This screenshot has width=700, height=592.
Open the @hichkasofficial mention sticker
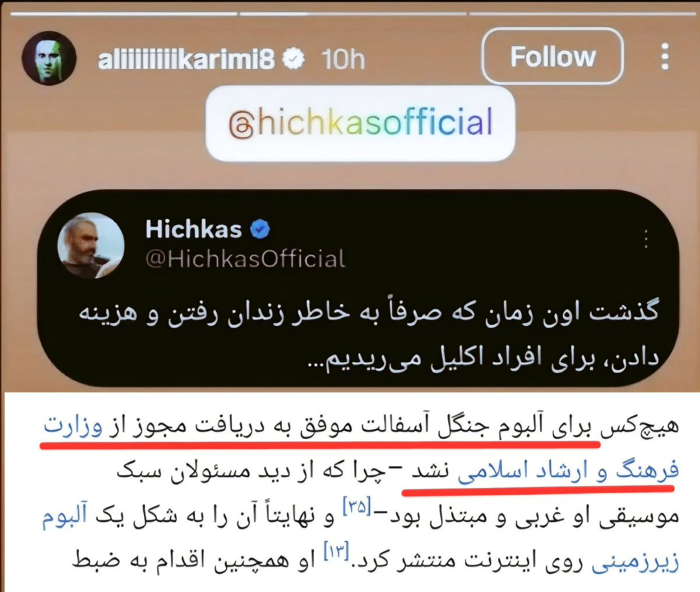click(360, 124)
